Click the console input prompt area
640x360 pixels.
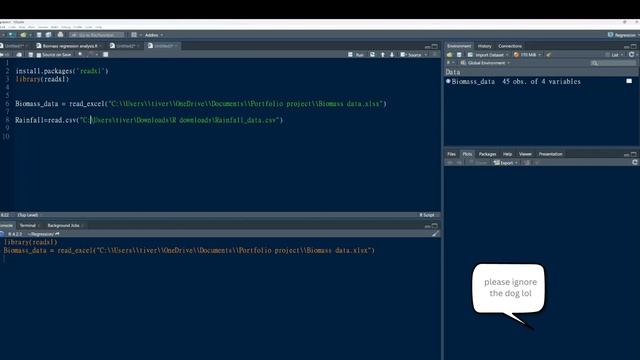coord(220,259)
